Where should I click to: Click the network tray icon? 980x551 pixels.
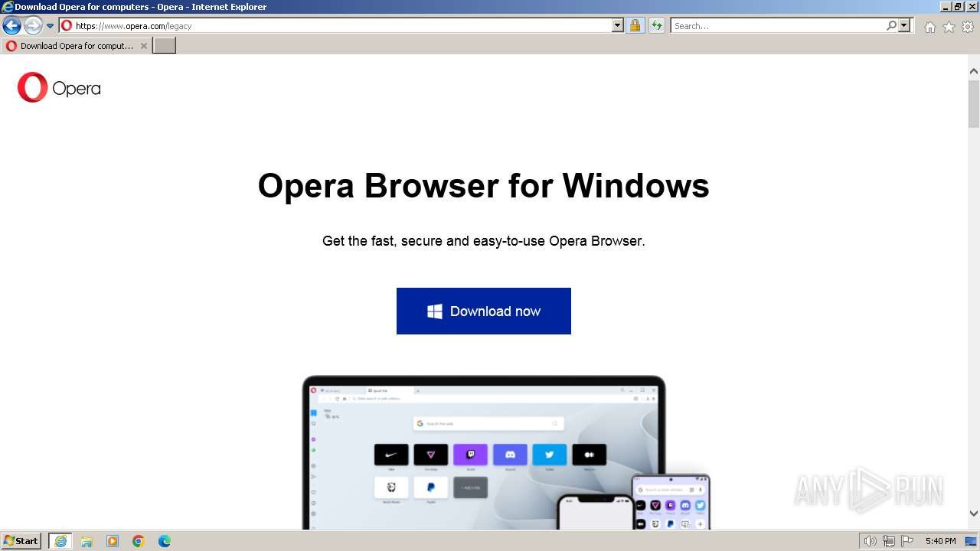point(889,541)
